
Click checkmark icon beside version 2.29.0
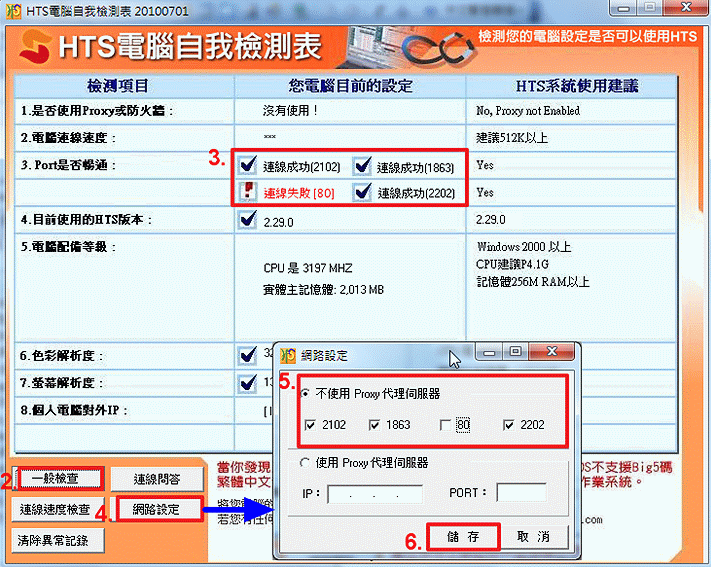pos(248,220)
